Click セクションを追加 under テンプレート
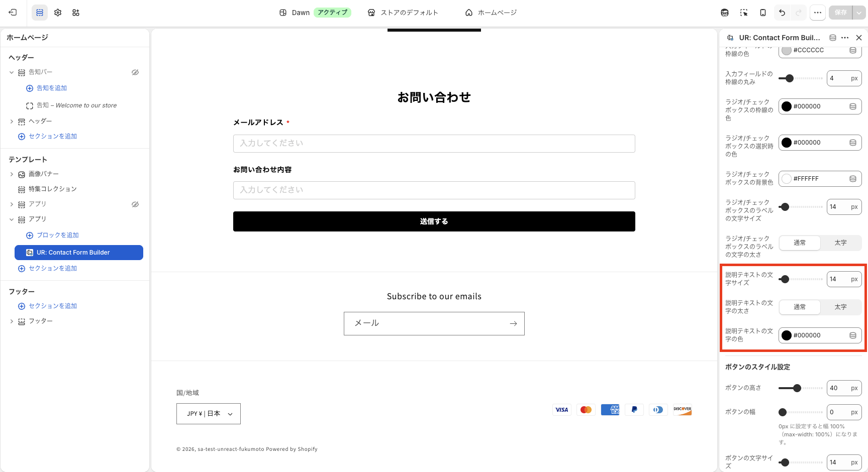The height and width of the screenshot is (472, 868). click(x=53, y=268)
